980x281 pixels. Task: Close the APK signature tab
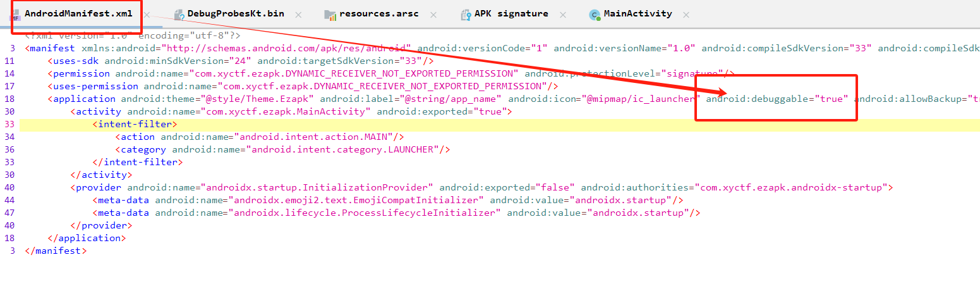(x=562, y=15)
